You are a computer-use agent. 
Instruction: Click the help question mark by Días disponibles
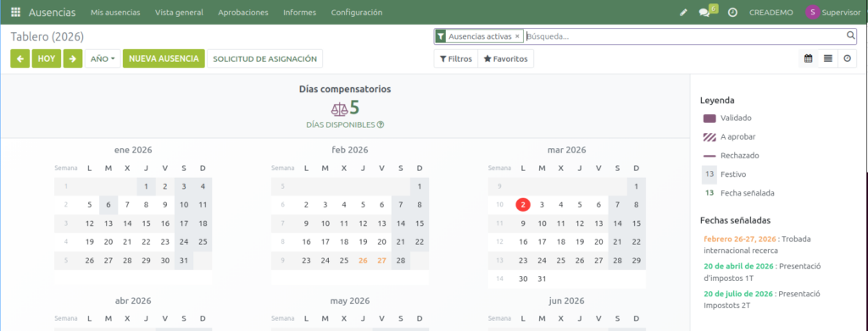point(381,125)
